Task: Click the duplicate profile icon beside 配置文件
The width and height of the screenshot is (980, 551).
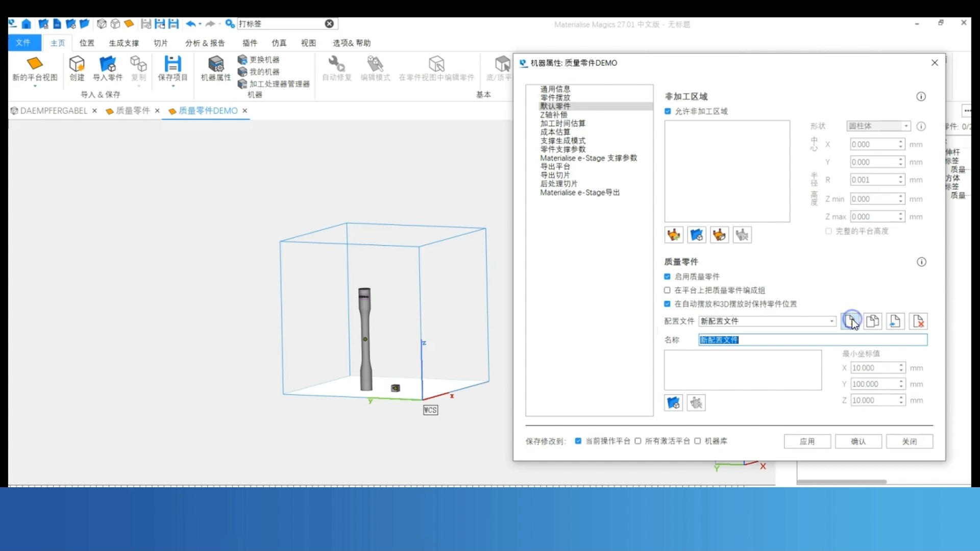Action: (873, 321)
